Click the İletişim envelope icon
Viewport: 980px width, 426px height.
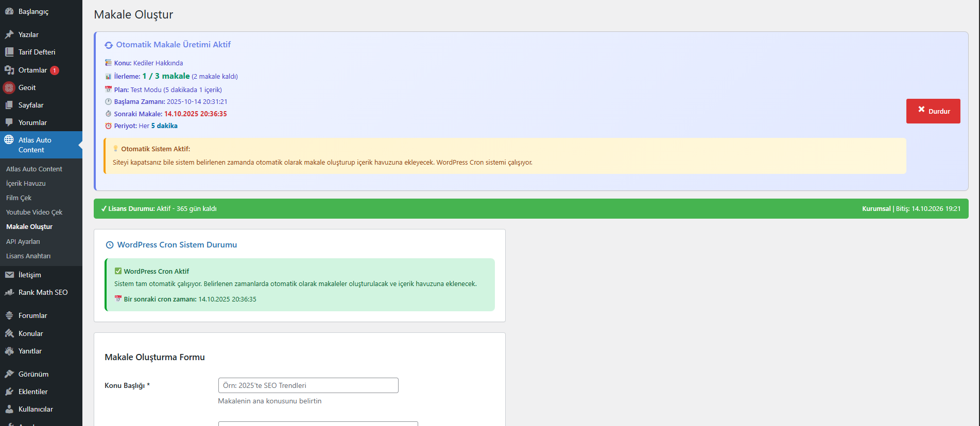pos(9,275)
